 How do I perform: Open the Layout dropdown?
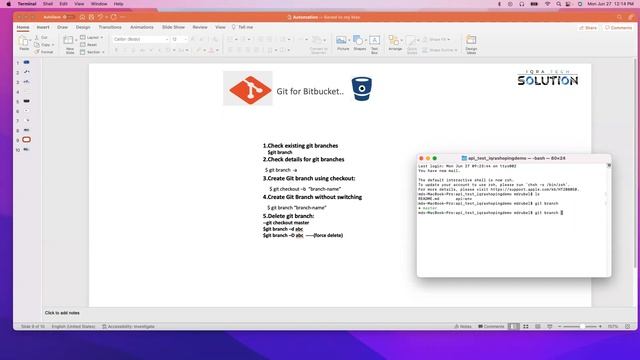coord(91,38)
